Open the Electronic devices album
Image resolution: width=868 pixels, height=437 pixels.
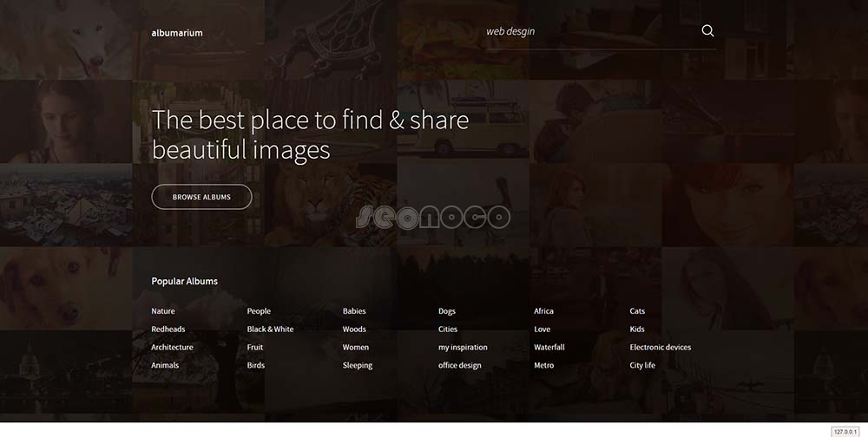click(661, 348)
